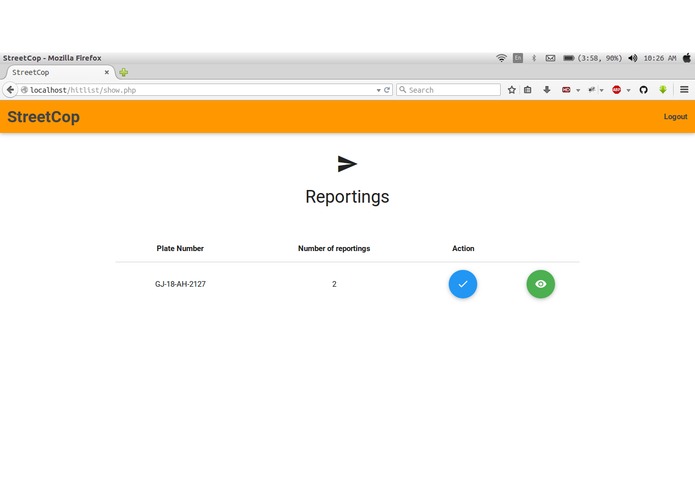Click the reportings count value 2

(334, 284)
